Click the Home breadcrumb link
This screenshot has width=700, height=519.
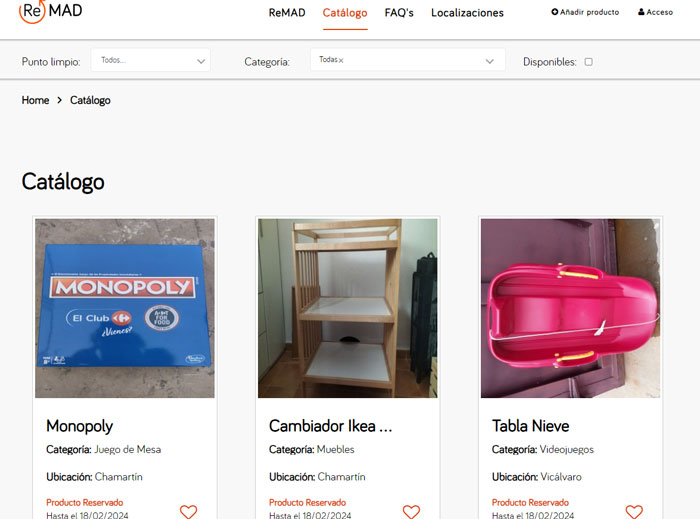pyautogui.click(x=35, y=100)
